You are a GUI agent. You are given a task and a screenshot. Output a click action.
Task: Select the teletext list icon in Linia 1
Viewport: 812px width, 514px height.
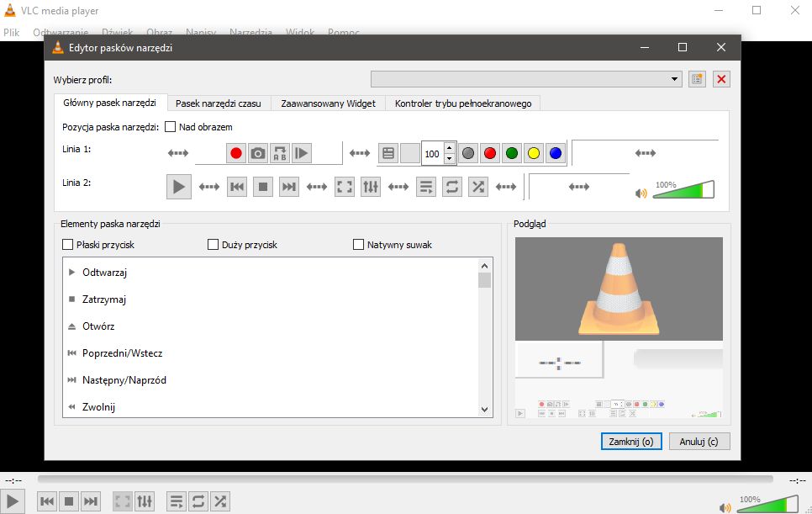pos(388,153)
